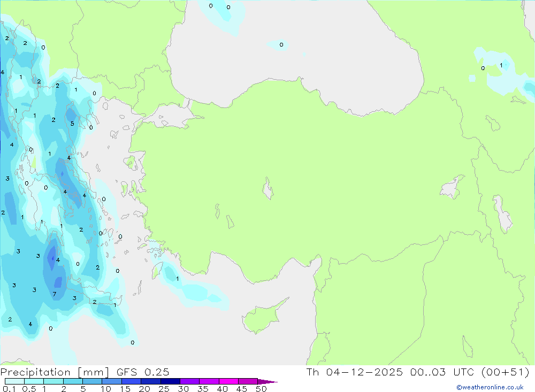
Task: Click the 0.1–0.5 mm legend color swatch
Action: pos(14,381)
